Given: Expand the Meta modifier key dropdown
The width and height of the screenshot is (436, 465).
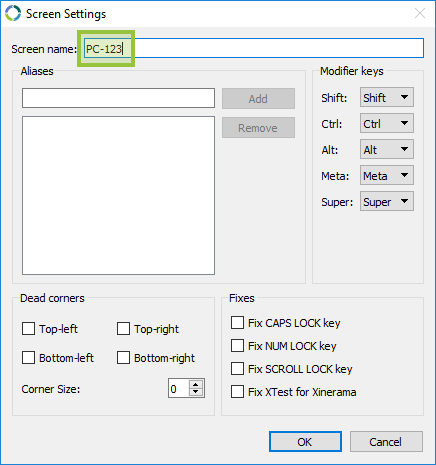Looking at the screenshot, I should 387,175.
